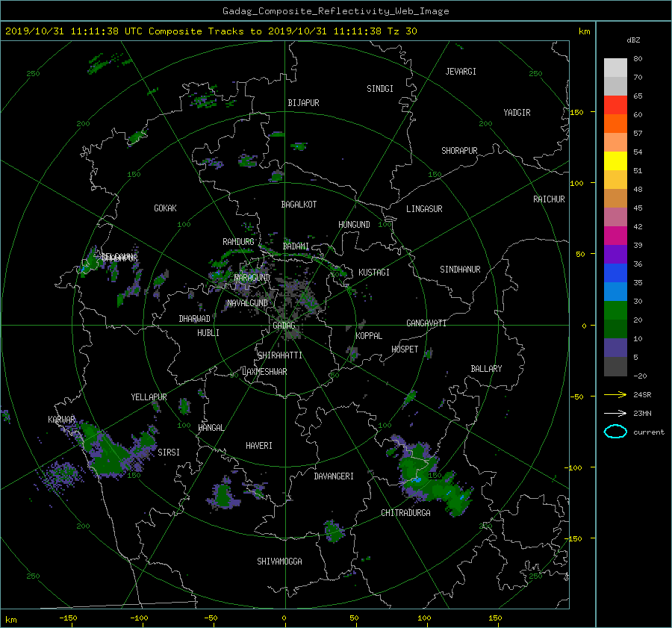Click the Gadag_Composite_Reflectivity_Web_Image title
The height and width of the screenshot is (628, 672).
pos(335,11)
